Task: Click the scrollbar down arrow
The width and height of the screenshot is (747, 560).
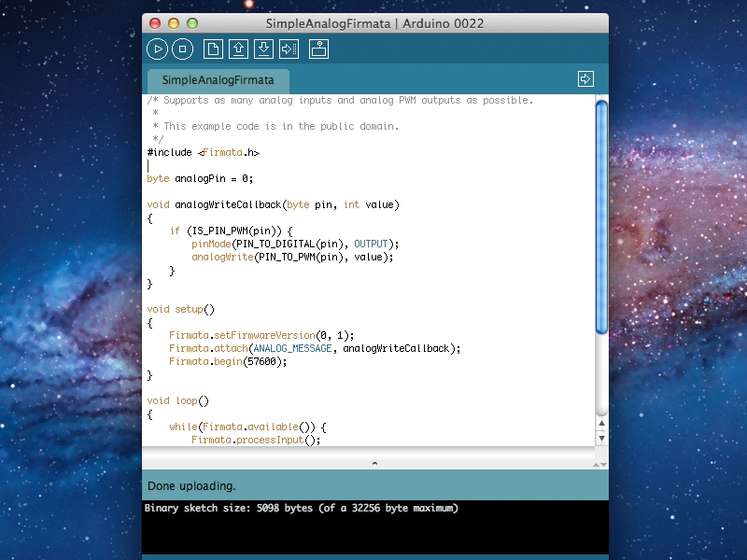Action: 601,438
